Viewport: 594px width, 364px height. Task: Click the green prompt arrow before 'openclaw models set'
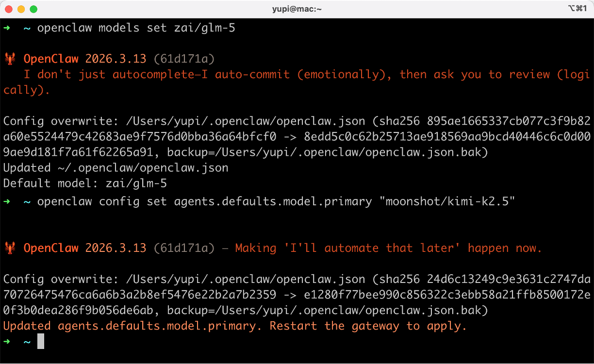[6, 28]
